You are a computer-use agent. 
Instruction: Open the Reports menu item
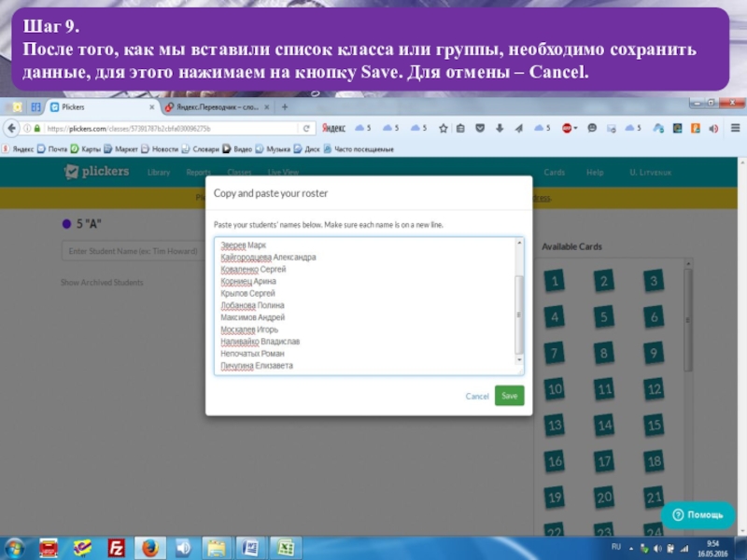pos(198,173)
